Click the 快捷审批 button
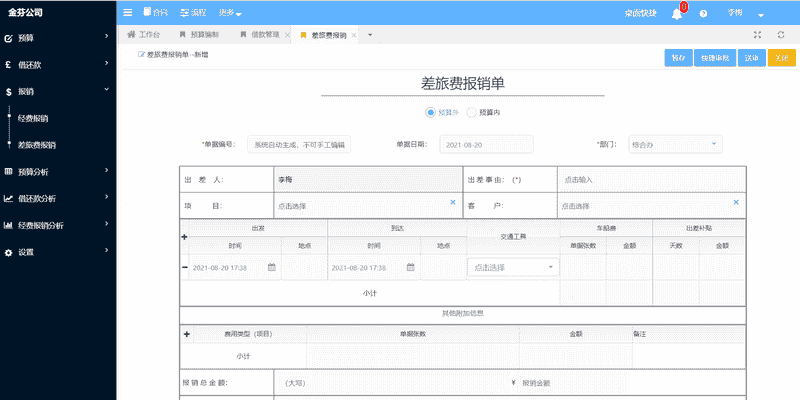The height and width of the screenshot is (400, 800). [x=714, y=58]
